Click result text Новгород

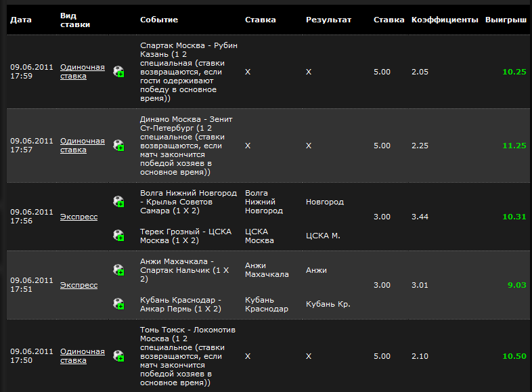(325, 202)
